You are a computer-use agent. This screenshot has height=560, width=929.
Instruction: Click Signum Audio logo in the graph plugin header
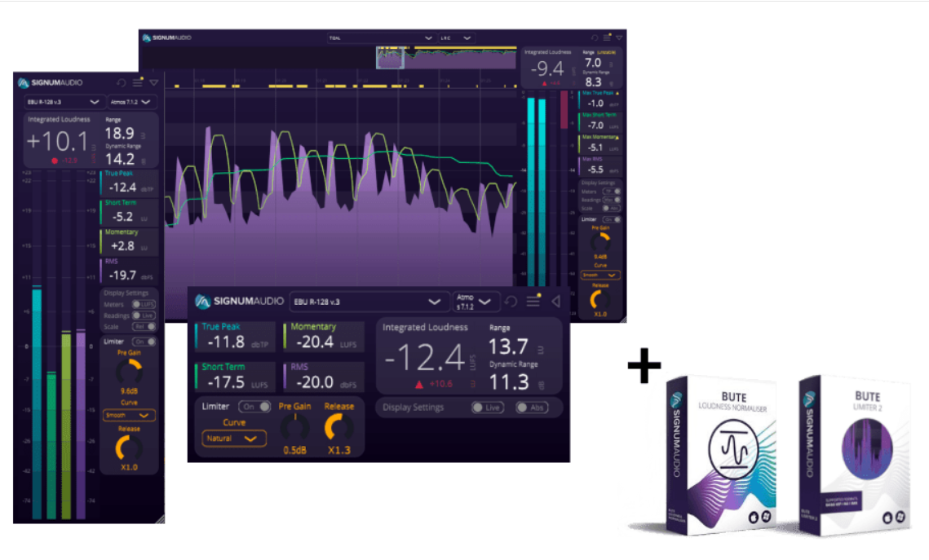pyautogui.click(x=167, y=37)
